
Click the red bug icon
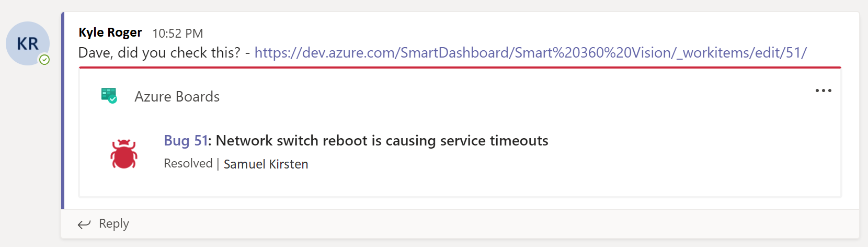point(124,154)
